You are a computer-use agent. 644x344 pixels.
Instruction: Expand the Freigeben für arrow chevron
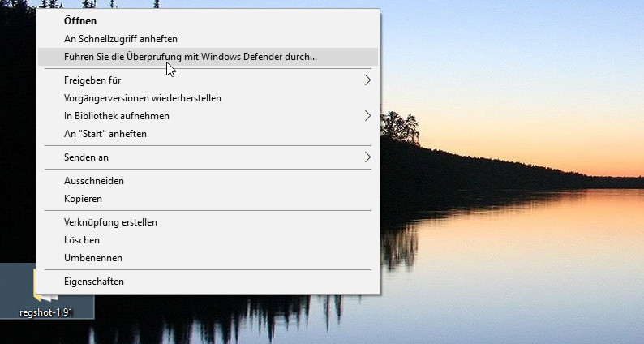pos(367,80)
